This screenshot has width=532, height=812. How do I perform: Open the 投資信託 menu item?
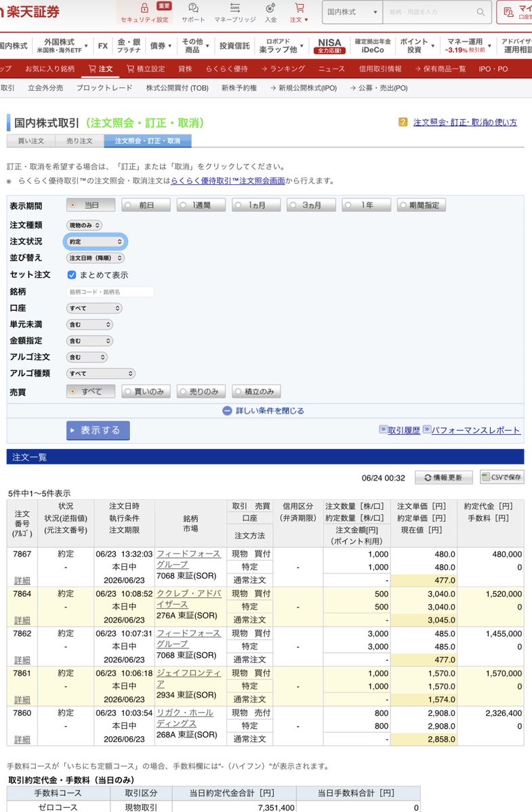coord(234,45)
